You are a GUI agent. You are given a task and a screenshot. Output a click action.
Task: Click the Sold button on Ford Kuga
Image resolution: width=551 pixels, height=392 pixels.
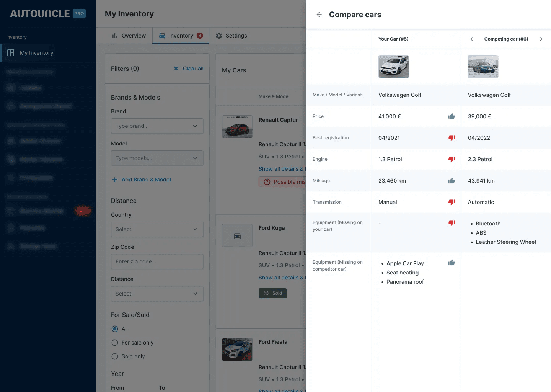pyautogui.click(x=273, y=293)
